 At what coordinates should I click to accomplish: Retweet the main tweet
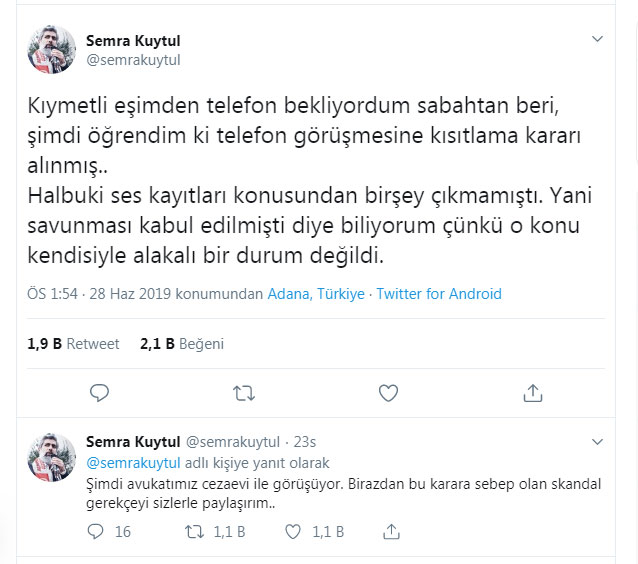[x=243, y=393]
